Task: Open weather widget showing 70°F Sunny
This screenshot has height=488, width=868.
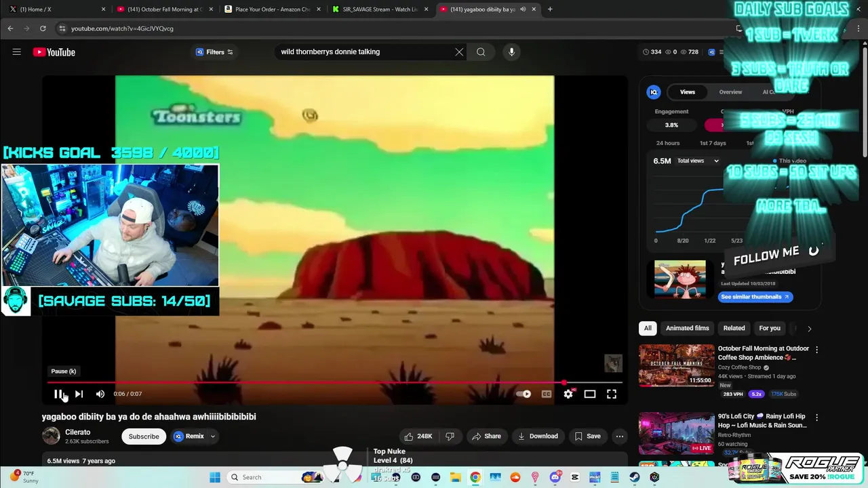Action: point(24,476)
